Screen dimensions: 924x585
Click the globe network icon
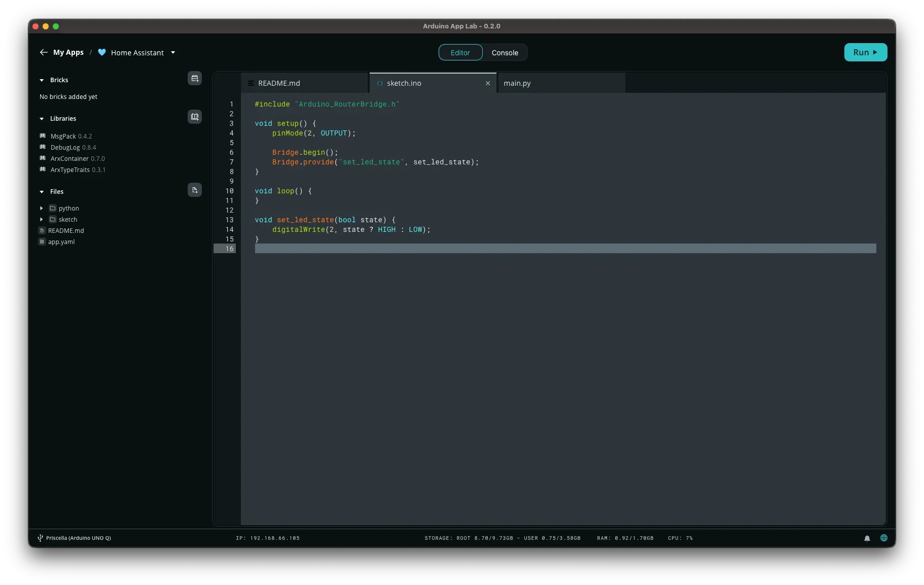(x=884, y=538)
